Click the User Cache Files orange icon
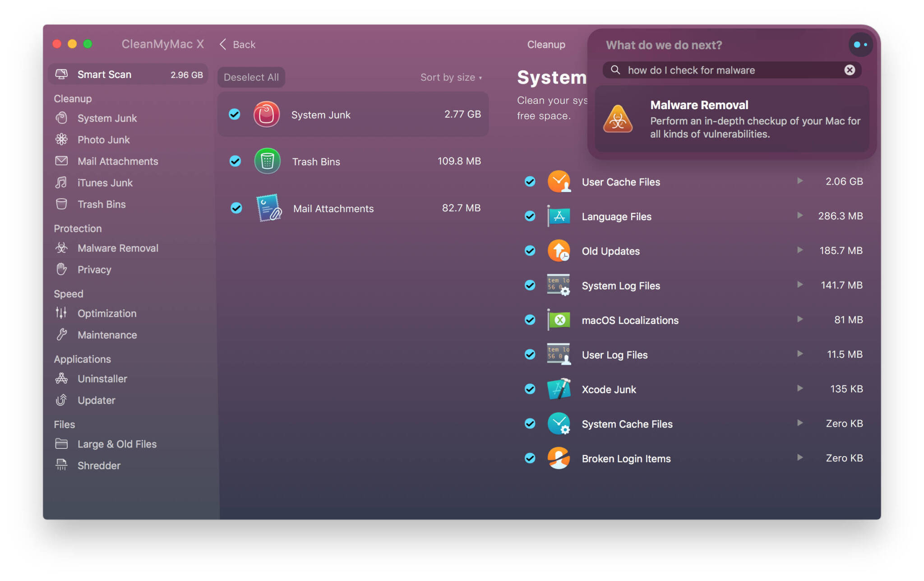 (559, 182)
